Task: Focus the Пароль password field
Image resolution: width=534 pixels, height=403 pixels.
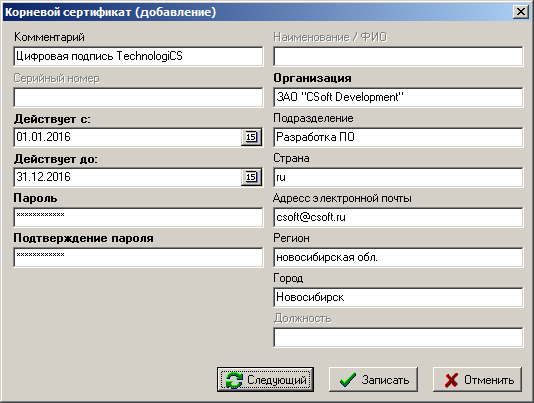Action: 138,217
